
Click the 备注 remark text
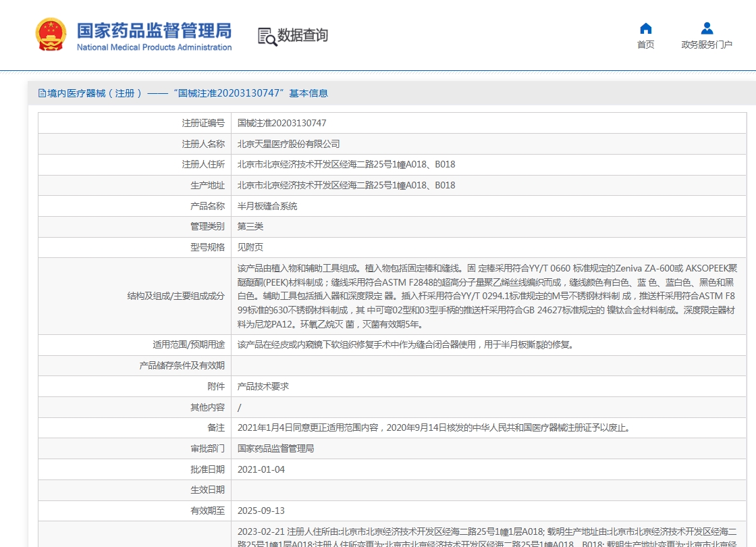(435, 428)
